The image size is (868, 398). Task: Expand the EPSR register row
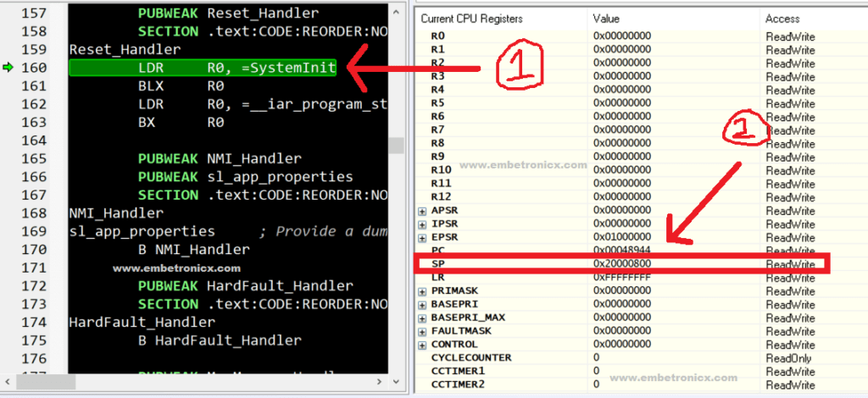point(422,238)
